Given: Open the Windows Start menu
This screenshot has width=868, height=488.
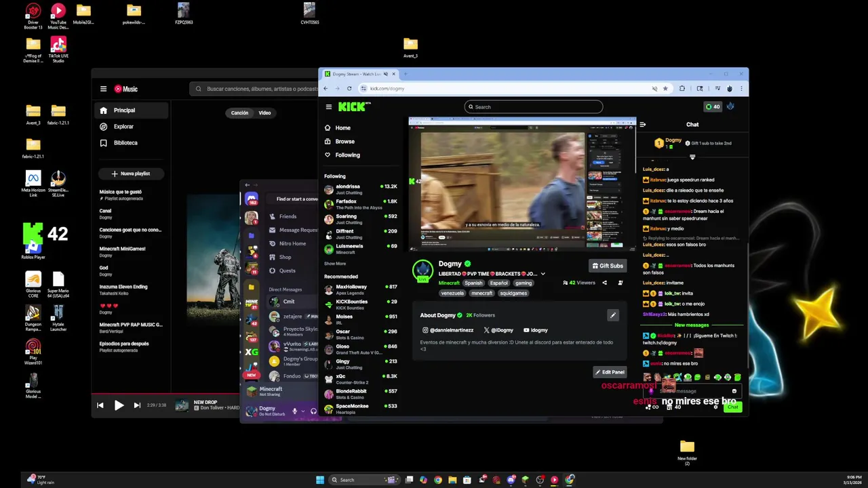Looking at the screenshot, I should click(x=320, y=480).
